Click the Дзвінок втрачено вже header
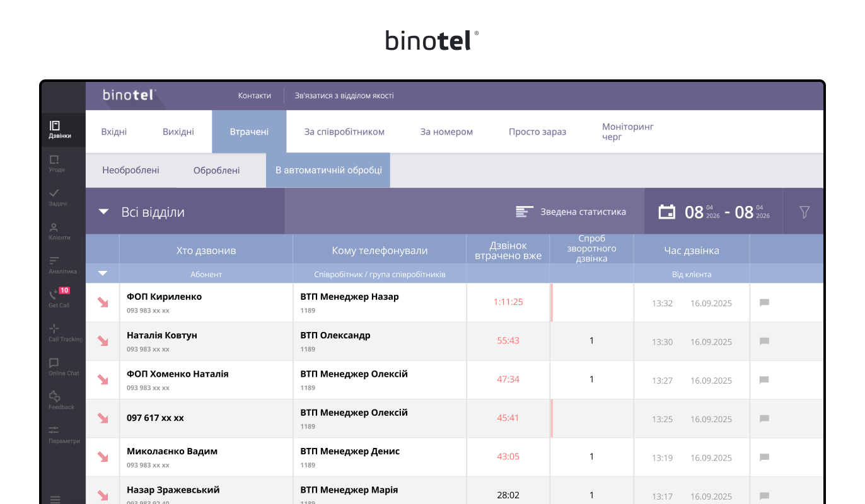The image size is (865, 504). coord(508,250)
